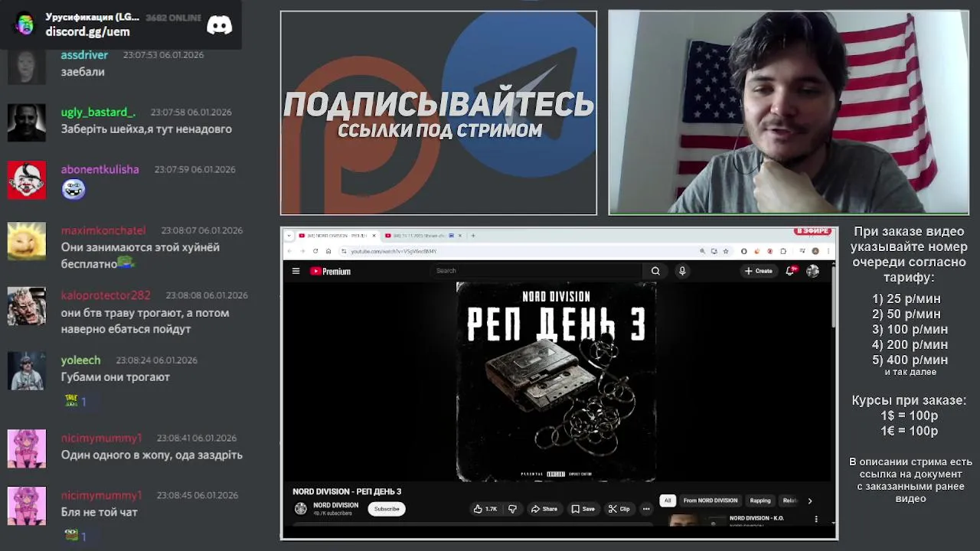Open a new browser tab
Viewport: 980px width, 551px height.
coord(473,236)
